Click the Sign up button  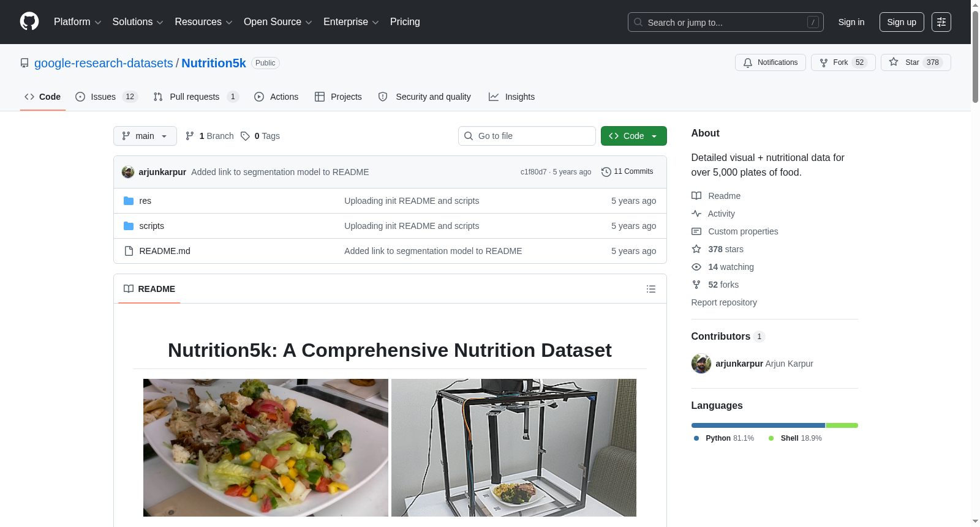pyautogui.click(x=902, y=22)
